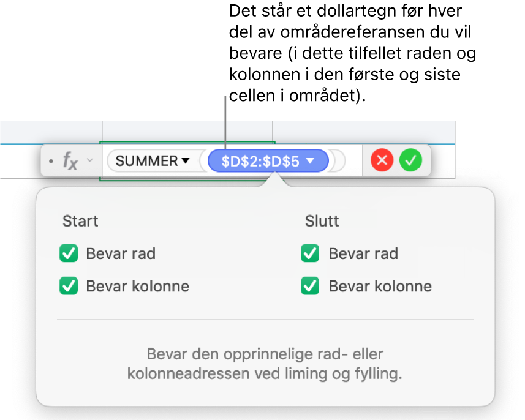Click the red cancel formula button
Viewport: 525px width, 420px height.
click(382, 161)
